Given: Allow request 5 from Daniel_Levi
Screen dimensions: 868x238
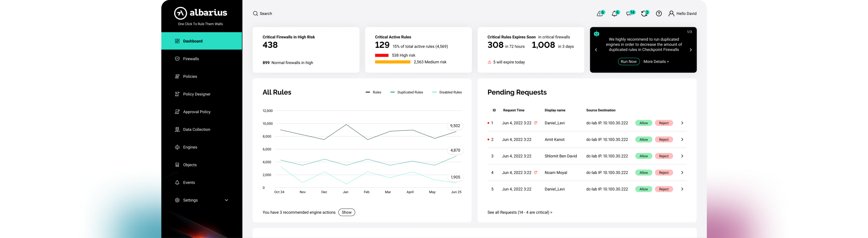Looking at the screenshot, I should (x=644, y=189).
